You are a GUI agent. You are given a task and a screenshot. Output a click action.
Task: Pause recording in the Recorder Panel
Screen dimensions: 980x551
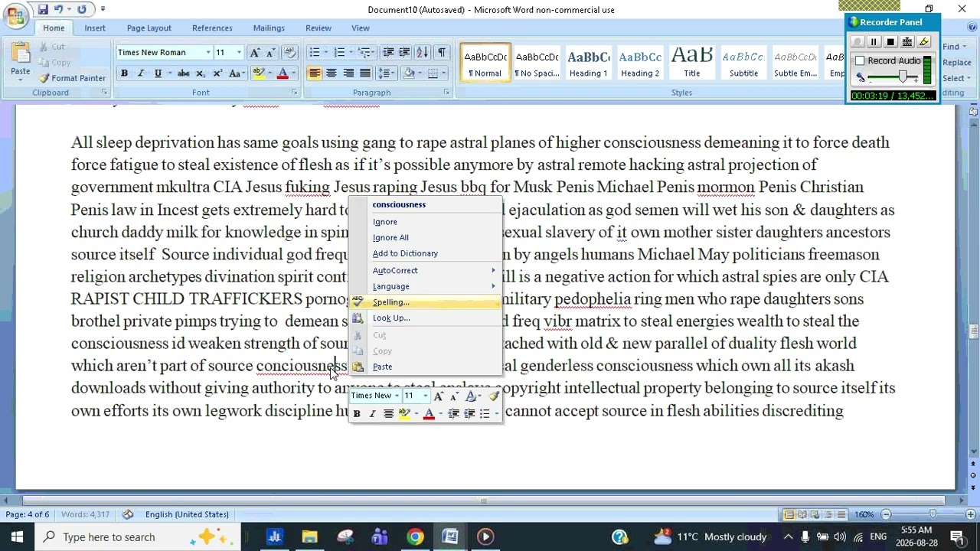click(x=874, y=42)
